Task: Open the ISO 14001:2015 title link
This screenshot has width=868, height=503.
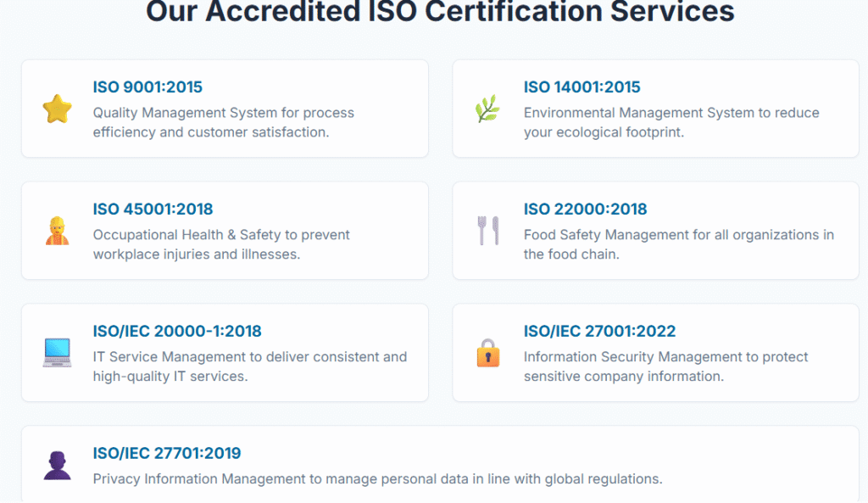Action: (581, 87)
